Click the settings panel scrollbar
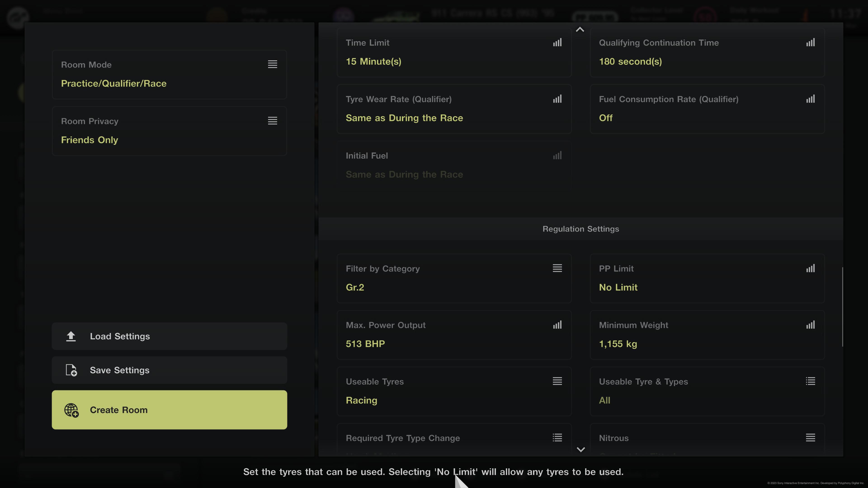 (x=842, y=307)
